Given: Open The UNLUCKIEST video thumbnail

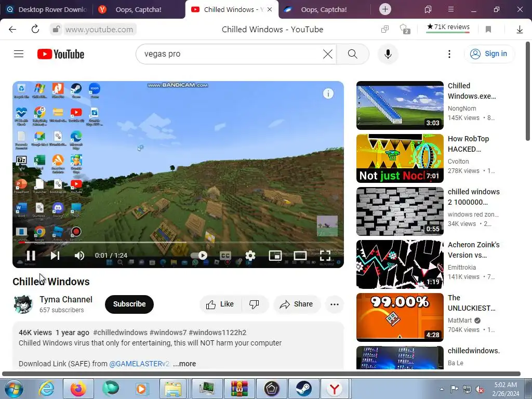Looking at the screenshot, I should point(400,317).
